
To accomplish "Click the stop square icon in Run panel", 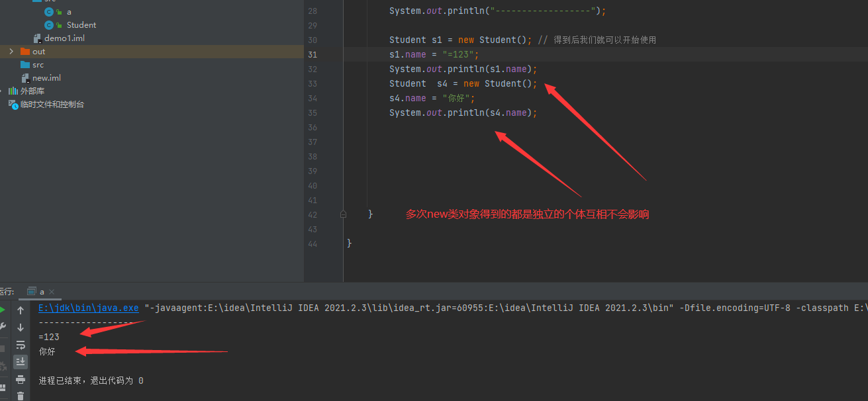I will point(3,348).
